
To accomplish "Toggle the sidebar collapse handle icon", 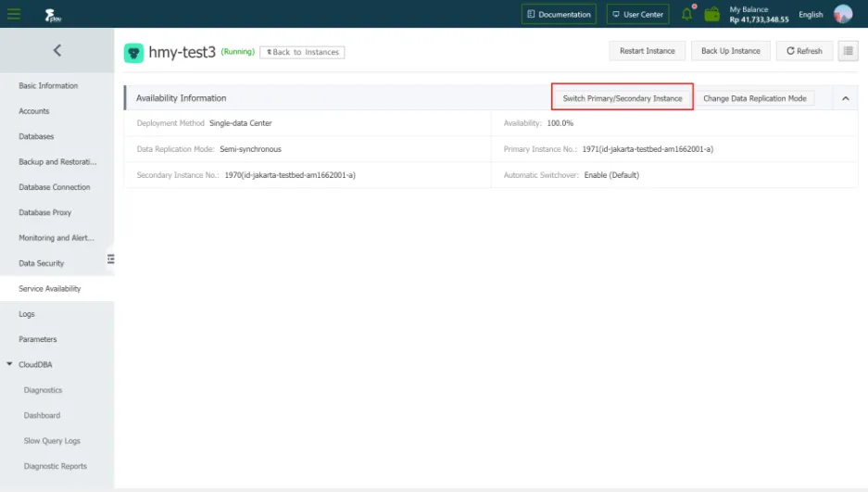I will coord(111,259).
